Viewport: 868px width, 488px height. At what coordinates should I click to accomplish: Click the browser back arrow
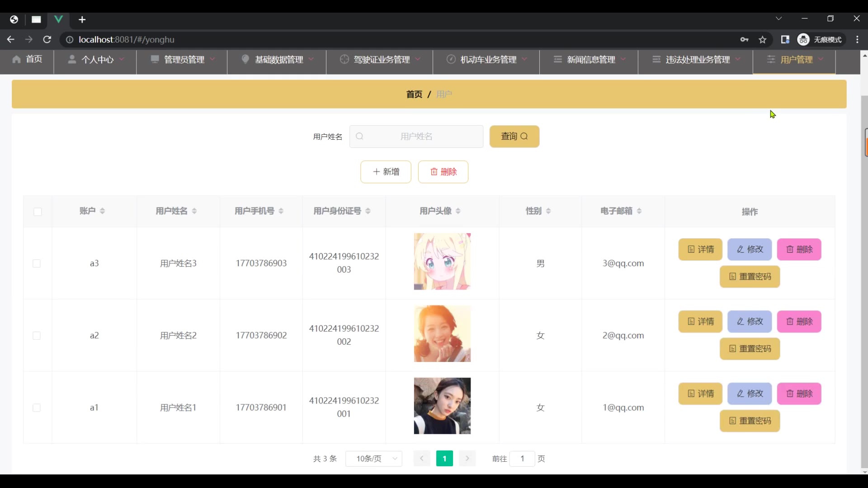tap(11, 40)
